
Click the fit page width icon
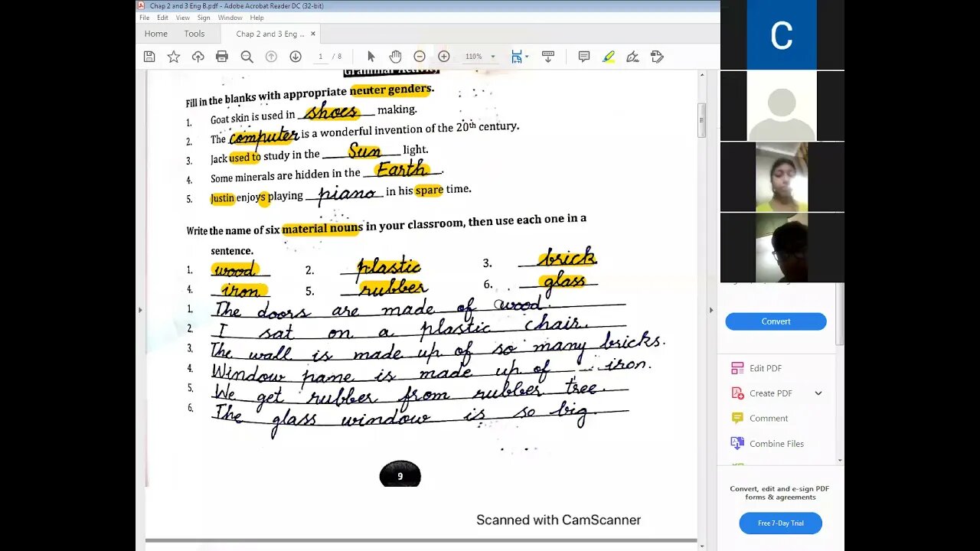tap(517, 57)
